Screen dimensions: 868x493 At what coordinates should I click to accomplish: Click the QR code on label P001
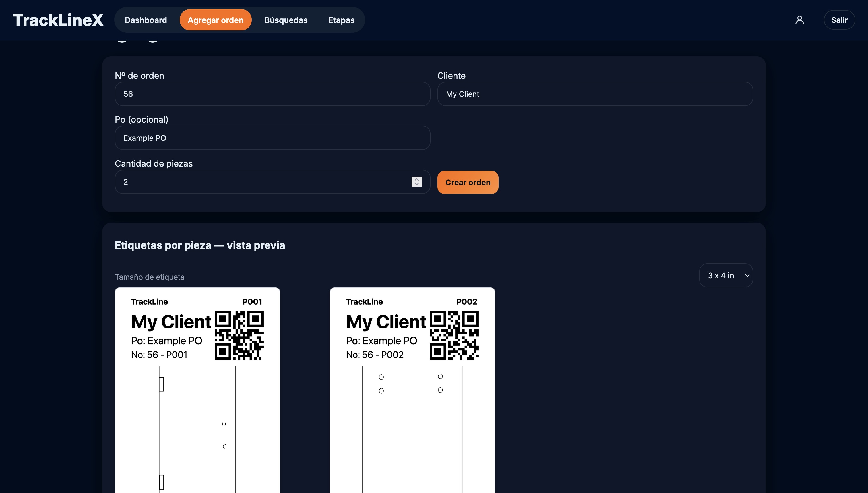(239, 335)
